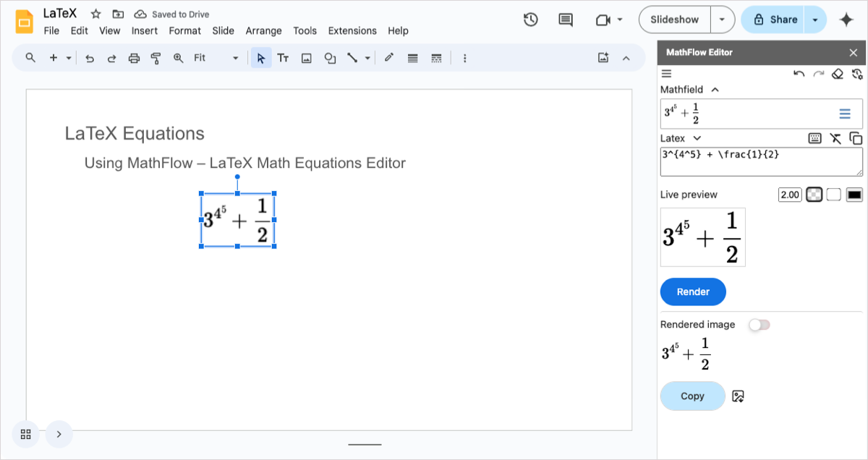Open MathFlow history settings icon
This screenshot has height=460, width=868.
pos(857,74)
